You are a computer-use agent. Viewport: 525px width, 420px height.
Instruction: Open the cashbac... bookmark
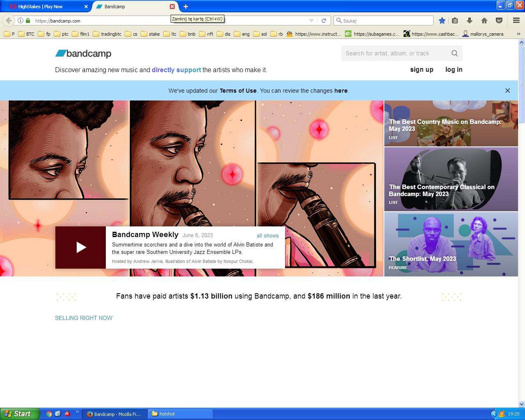[x=431, y=34]
